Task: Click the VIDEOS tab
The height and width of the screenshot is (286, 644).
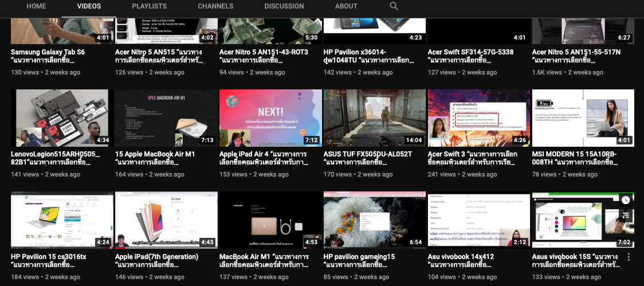Action: coord(89,6)
